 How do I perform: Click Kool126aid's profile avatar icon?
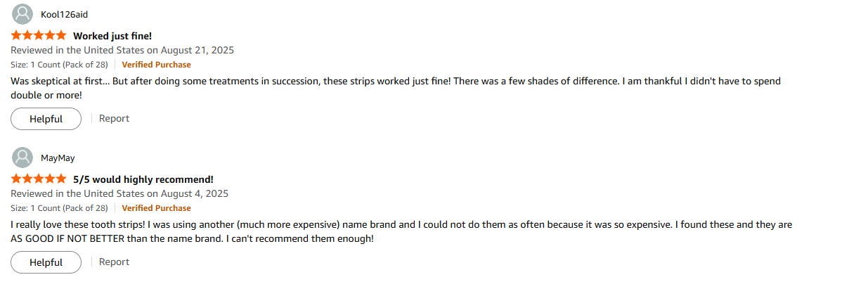tap(22, 15)
